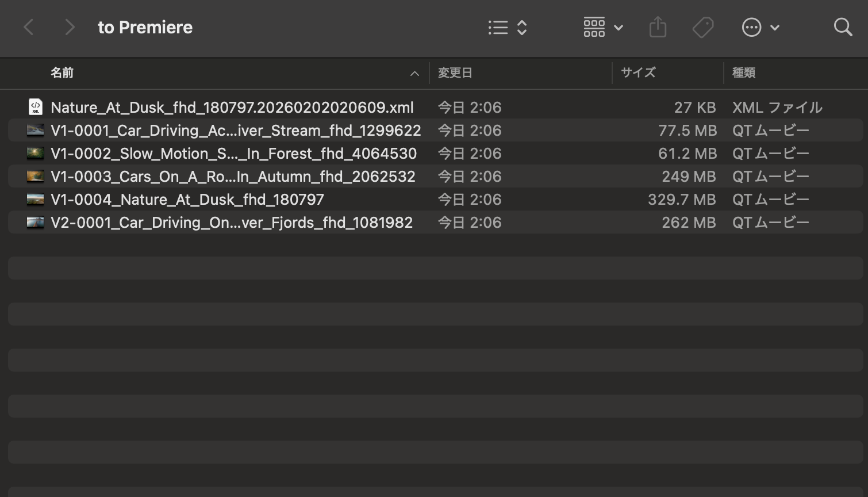868x497 pixels.
Task: Select the V1-0004_Nature_At_Dusk file name
Action: coord(187,200)
